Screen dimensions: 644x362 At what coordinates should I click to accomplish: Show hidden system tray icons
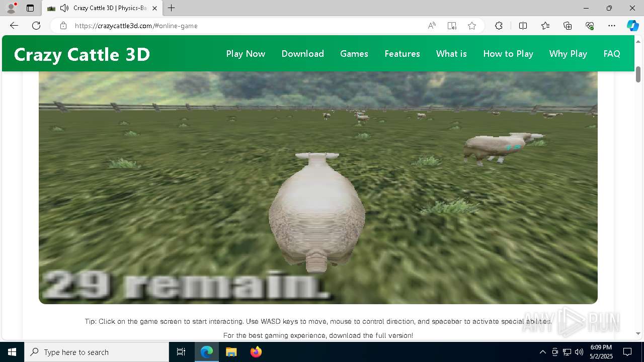click(542, 352)
